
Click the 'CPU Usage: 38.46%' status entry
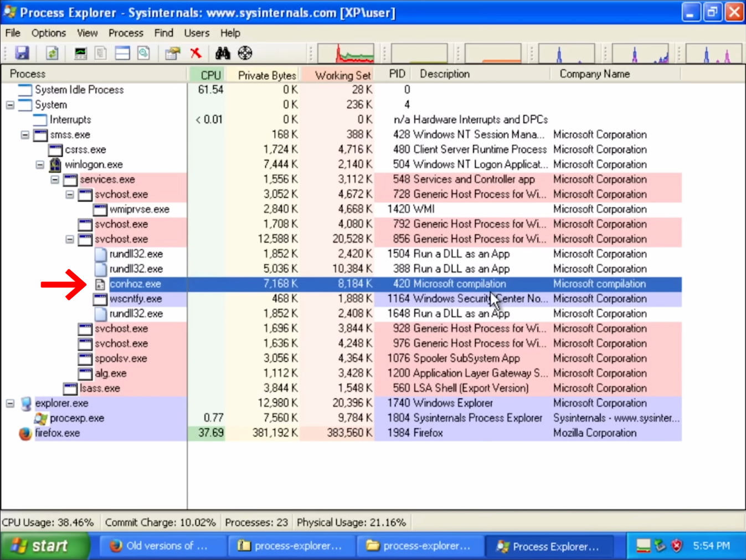[x=48, y=522]
